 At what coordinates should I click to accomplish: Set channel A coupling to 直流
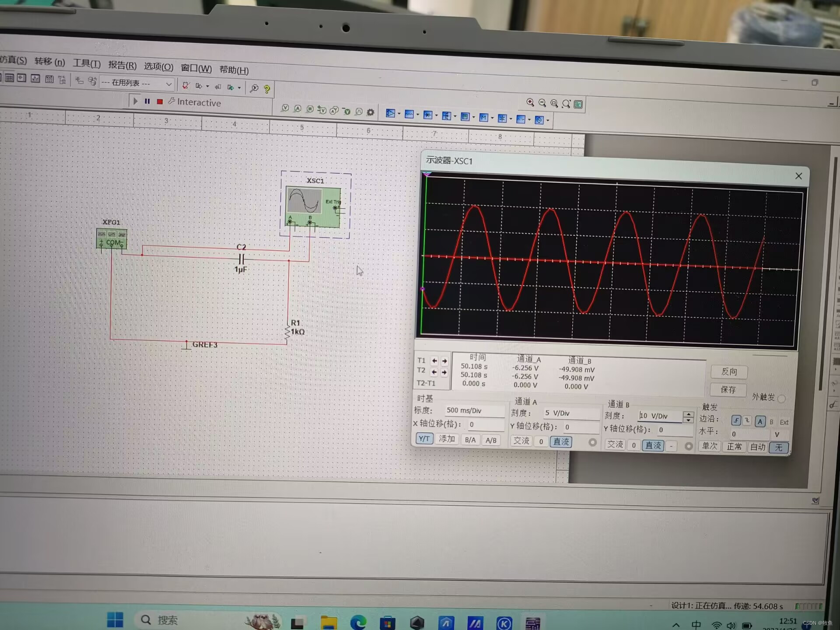[x=561, y=442]
